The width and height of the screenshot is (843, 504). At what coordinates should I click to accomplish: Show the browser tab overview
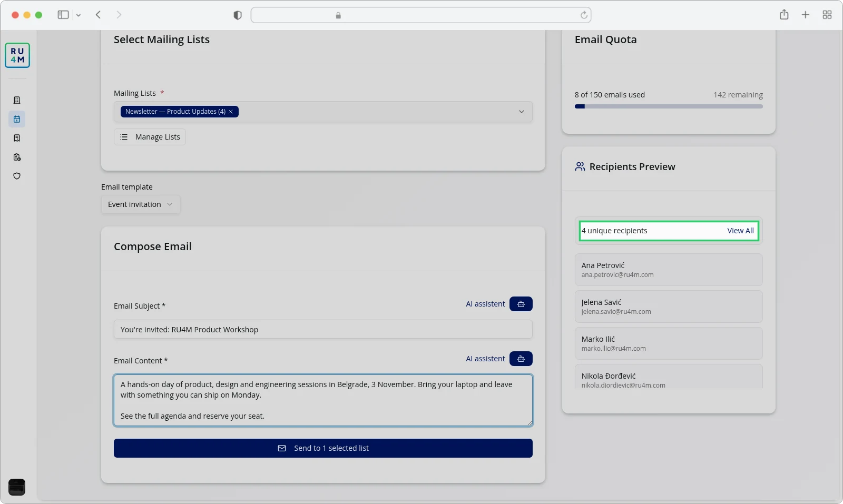coord(827,15)
